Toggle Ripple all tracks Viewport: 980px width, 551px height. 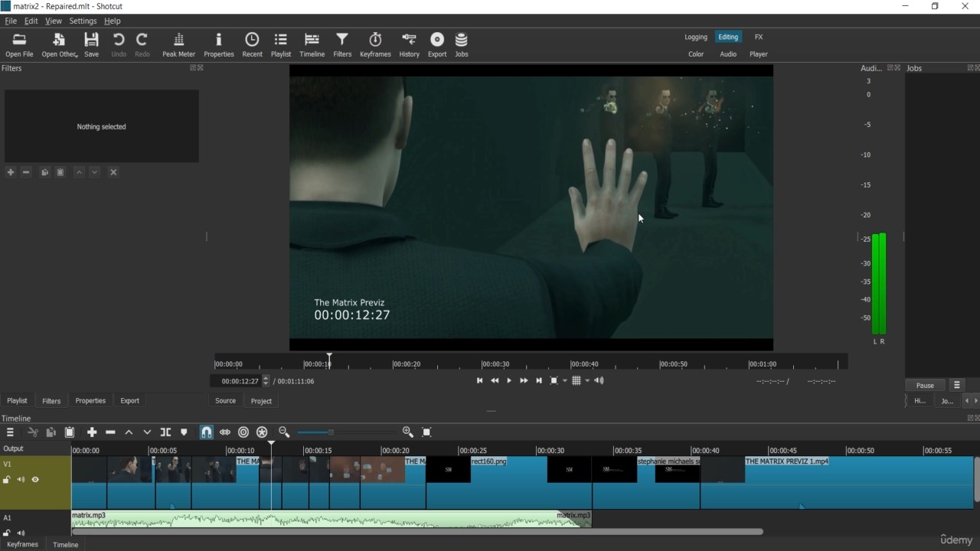click(262, 432)
